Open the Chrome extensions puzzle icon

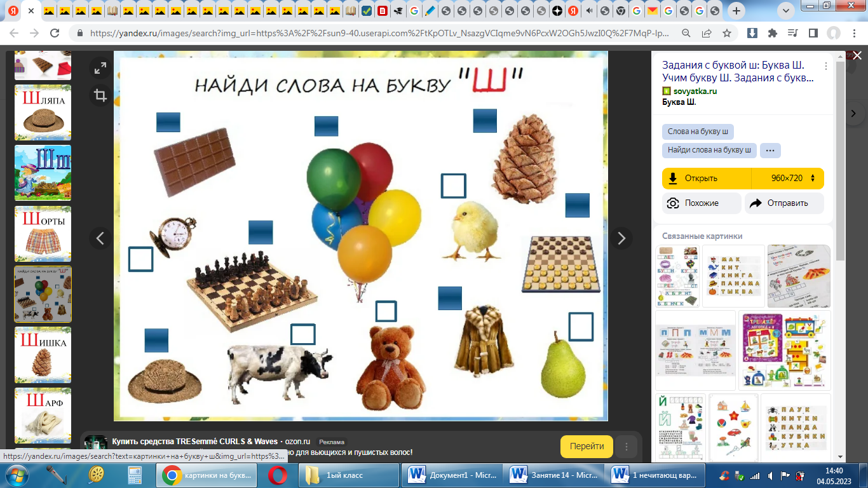point(773,33)
